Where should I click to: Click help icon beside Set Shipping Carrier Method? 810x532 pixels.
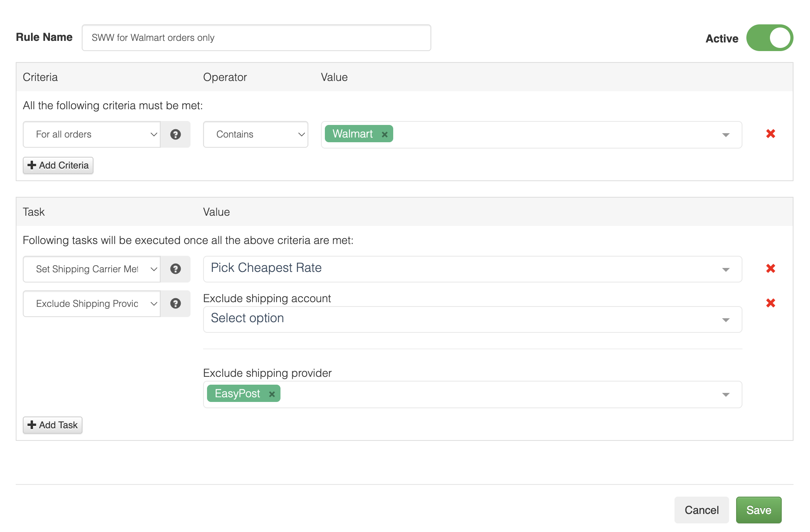[175, 269]
